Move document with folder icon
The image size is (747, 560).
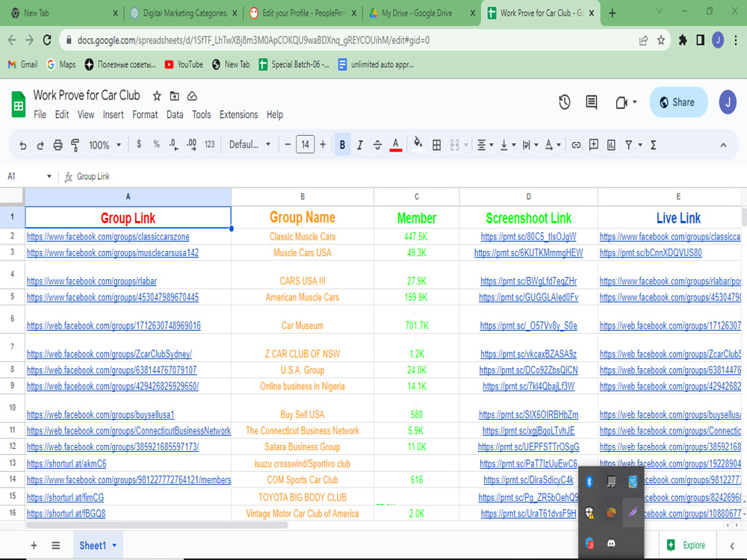pos(174,96)
